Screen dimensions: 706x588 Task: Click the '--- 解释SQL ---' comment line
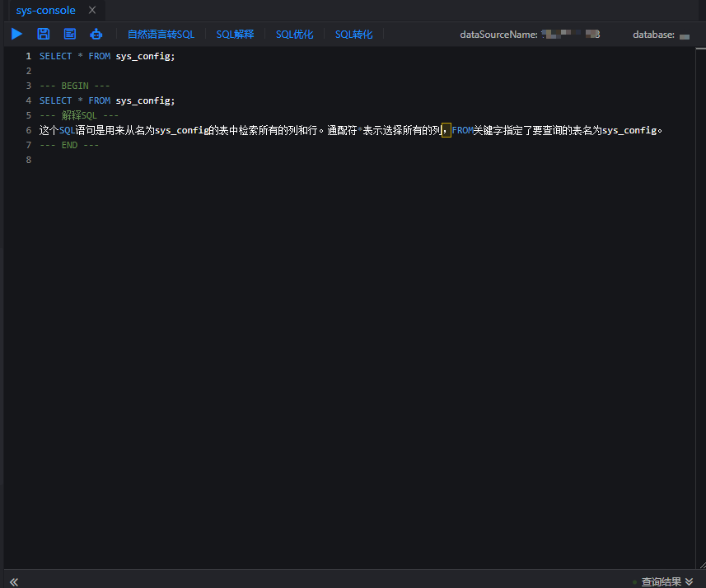coord(79,115)
